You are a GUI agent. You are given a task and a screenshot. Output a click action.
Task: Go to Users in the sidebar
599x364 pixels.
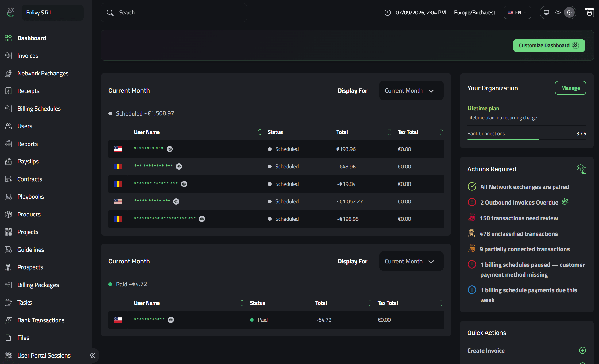25,126
